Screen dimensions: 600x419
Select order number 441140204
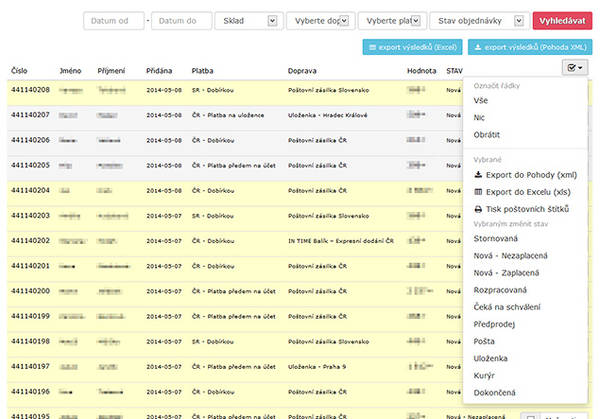pyautogui.click(x=30, y=190)
